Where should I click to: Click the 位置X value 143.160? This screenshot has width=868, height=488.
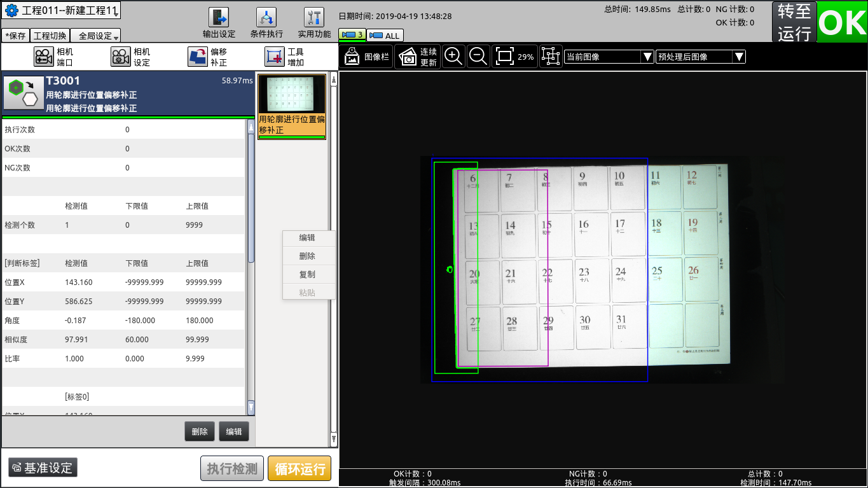(79, 282)
